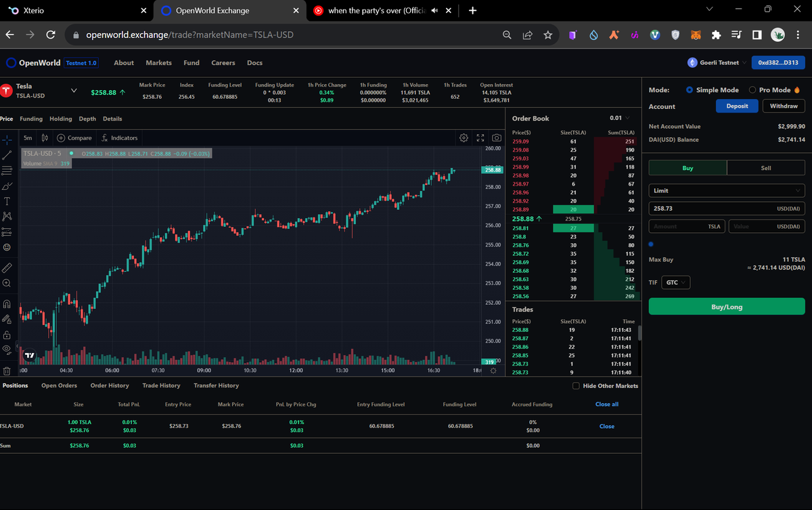Select the chart zoom-in magnifier tool

pyautogui.click(x=7, y=283)
